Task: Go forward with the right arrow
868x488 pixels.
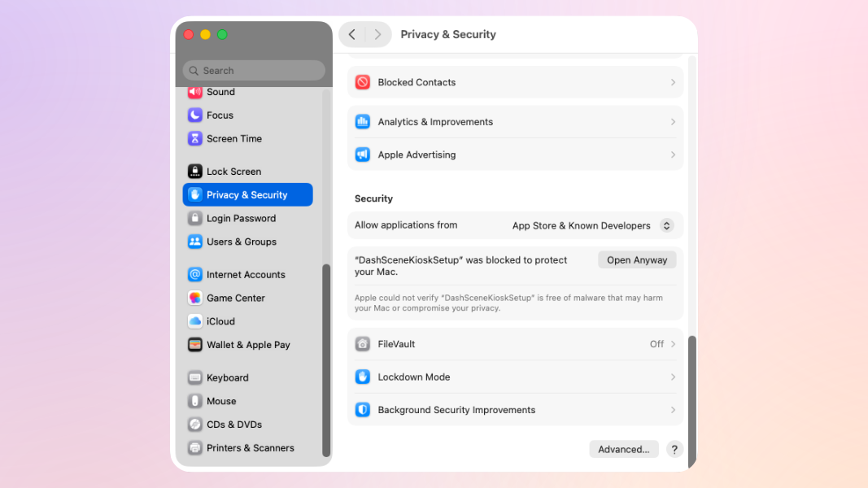Action: coord(377,34)
